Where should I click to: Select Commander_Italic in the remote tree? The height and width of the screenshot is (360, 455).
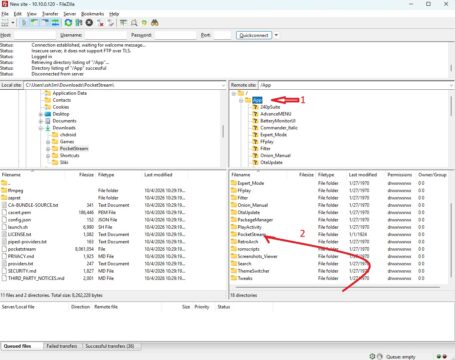click(279, 128)
